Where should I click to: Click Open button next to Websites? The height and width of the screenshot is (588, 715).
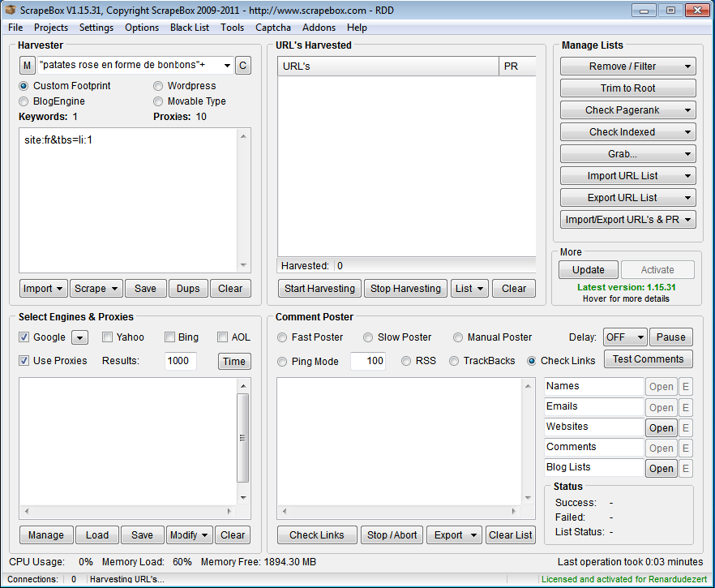click(661, 428)
